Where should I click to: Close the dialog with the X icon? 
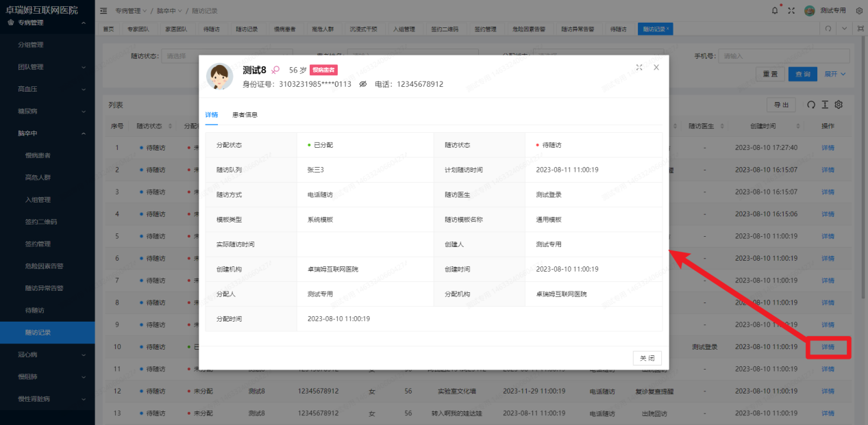click(656, 67)
